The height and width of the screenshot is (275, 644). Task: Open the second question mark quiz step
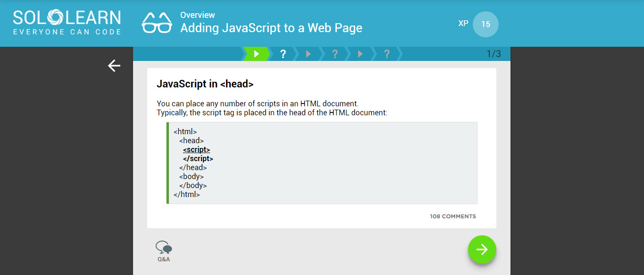click(x=335, y=54)
